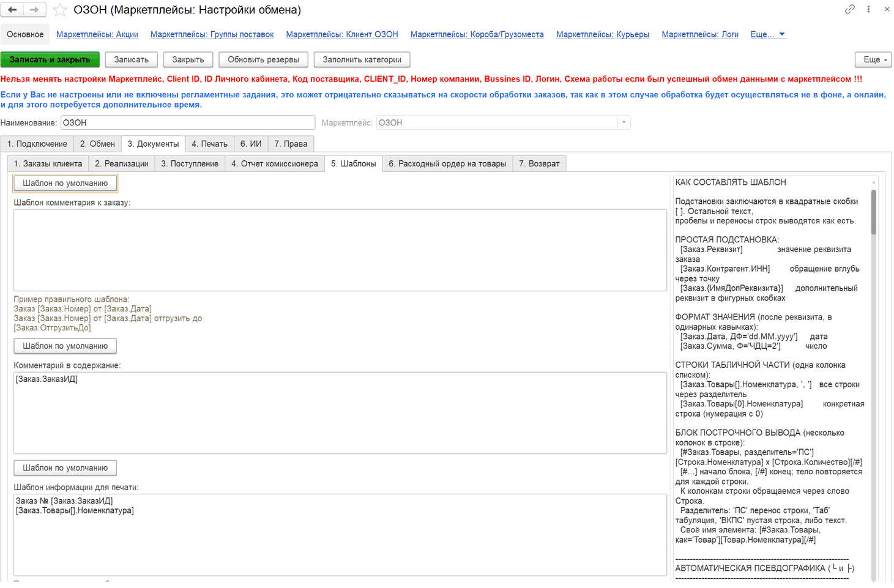Open Маркетплейсы: Группы поставок link
The width and height of the screenshot is (894, 588).
point(212,34)
